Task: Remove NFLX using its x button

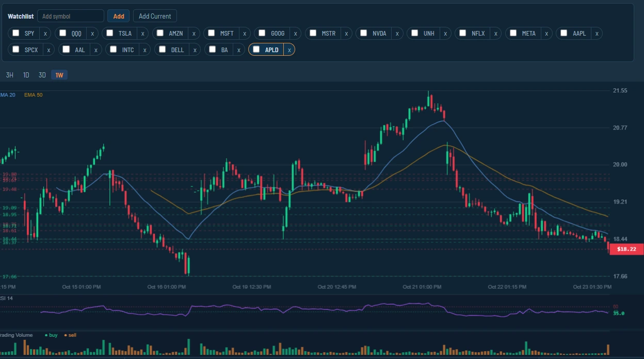Action: 496,34
